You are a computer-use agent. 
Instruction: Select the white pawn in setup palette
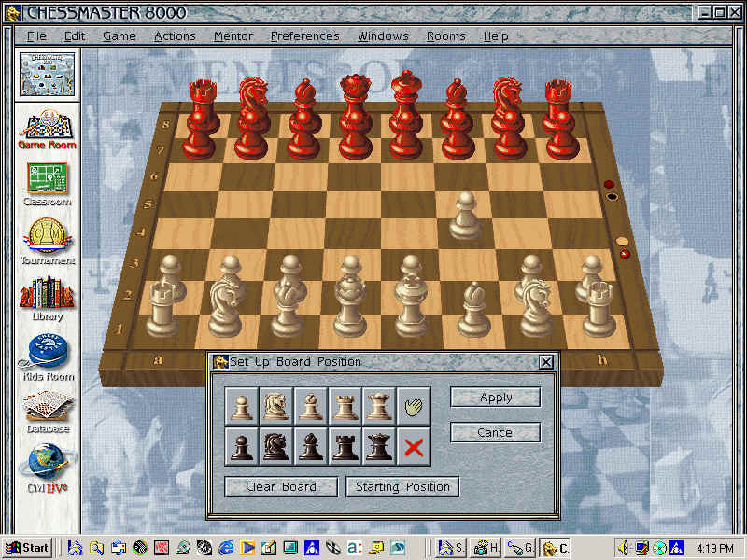242,405
